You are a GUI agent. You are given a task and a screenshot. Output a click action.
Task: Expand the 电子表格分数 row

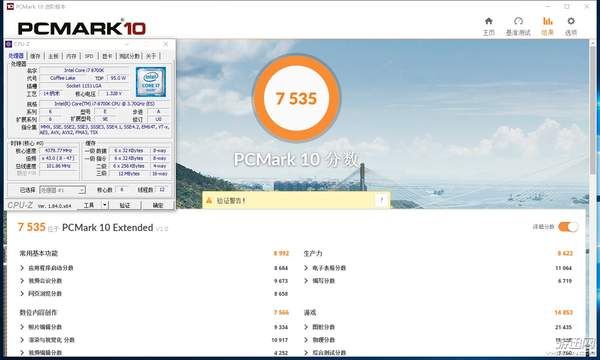click(306, 268)
